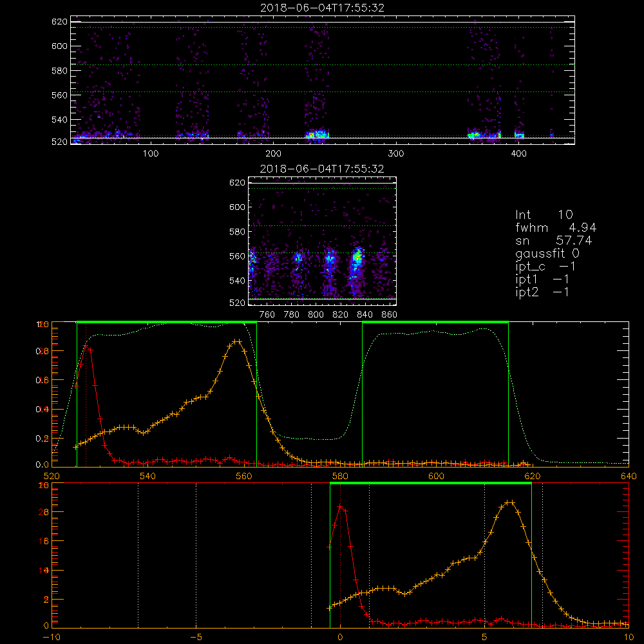Click x-axis label 100 on top spectrogram
The image size is (644, 644).
pos(151,154)
